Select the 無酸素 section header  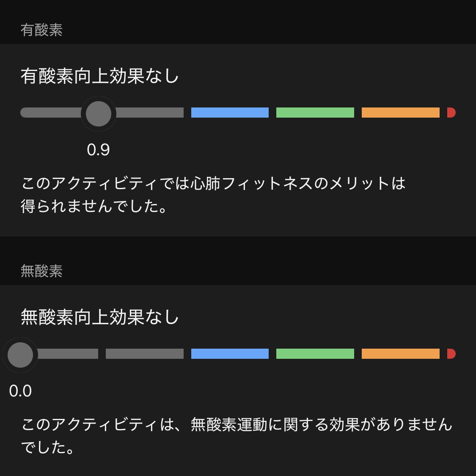click(x=41, y=271)
